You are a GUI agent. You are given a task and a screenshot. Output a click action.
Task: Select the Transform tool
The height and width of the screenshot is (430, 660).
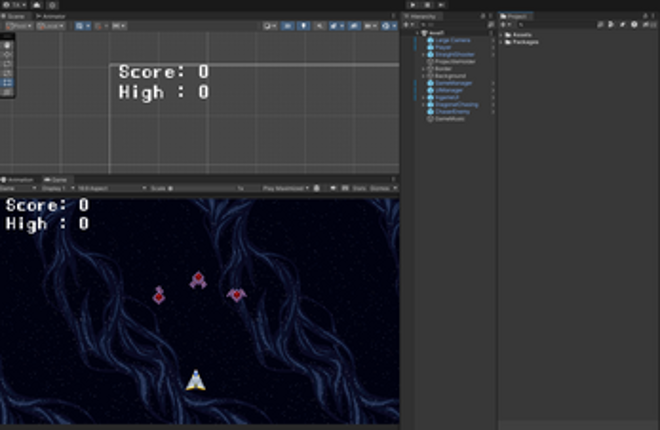(x=7, y=92)
